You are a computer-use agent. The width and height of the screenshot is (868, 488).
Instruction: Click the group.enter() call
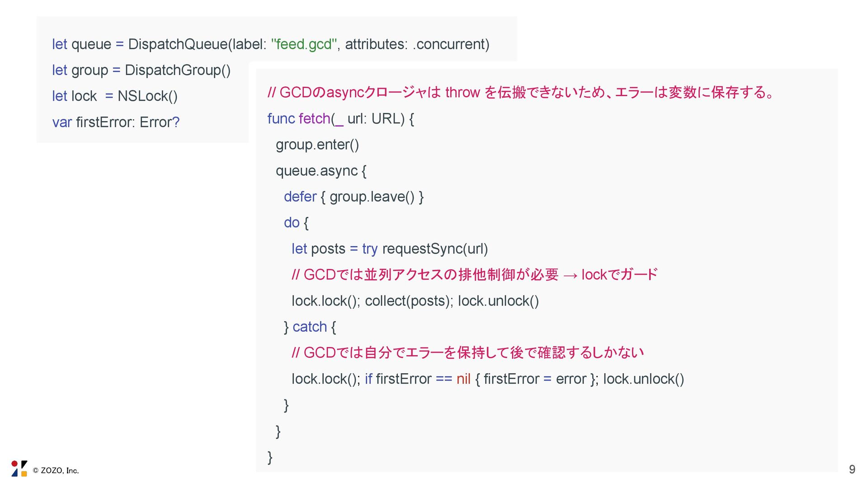[x=317, y=145]
